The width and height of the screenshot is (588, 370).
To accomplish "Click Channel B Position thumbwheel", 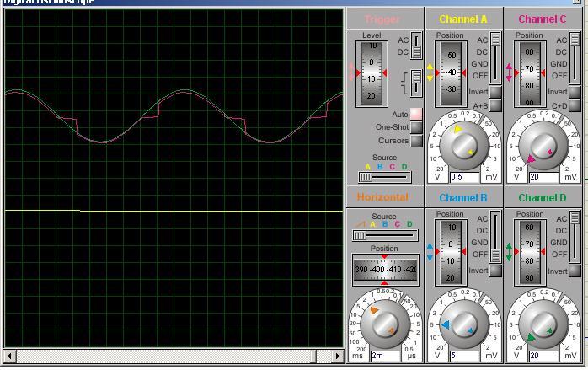I will [x=451, y=252].
